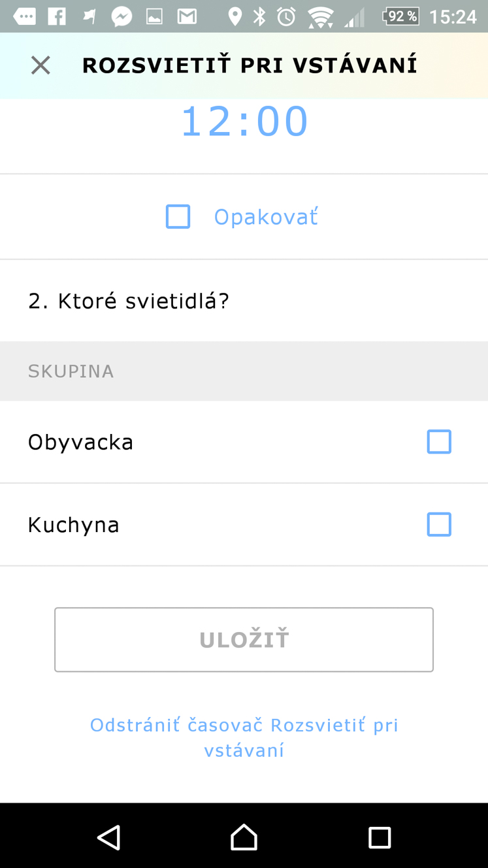Image resolution: width=488 pixels, height=868 pixels.
Task: Close the Rozsvietiť pri vstávaní screen
Action: click(x=41, y=65)
